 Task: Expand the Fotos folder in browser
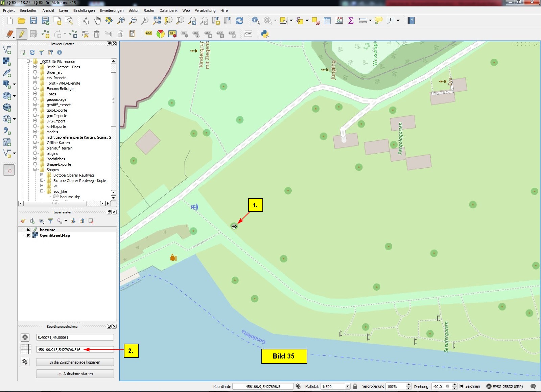click(x=35, y=94)
